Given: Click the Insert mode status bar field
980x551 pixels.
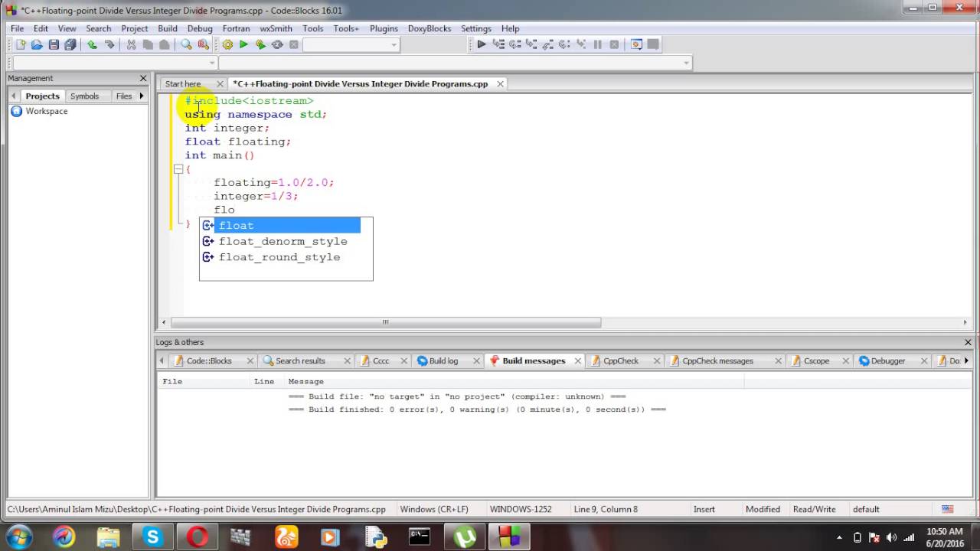Looking at the screenshot, I should pyautogui.click(x=704, y=509).
